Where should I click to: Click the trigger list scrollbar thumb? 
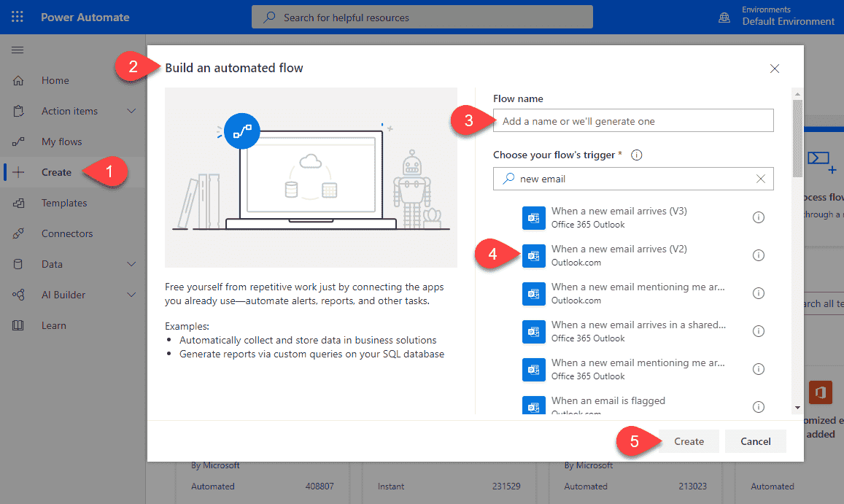[x=798, y=139]
